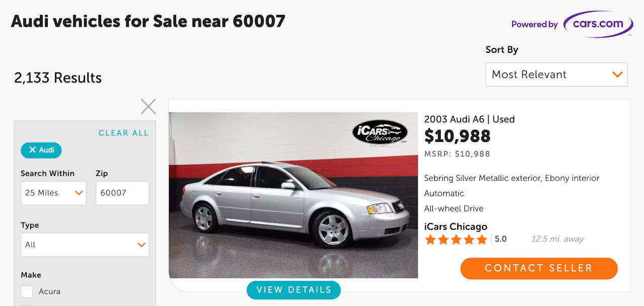Open the 25 Miles distance dropdown
This screenshot has height=306, width=644.
click(53, 193)
